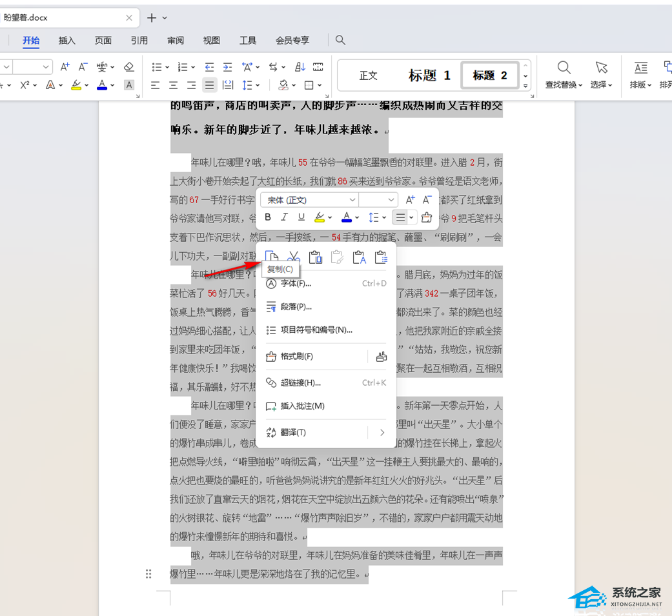Click the lock format painter icon beside 格式刷
Image resolution: width=672 pixels, height=616 pixels.
(x=381, y=357)
